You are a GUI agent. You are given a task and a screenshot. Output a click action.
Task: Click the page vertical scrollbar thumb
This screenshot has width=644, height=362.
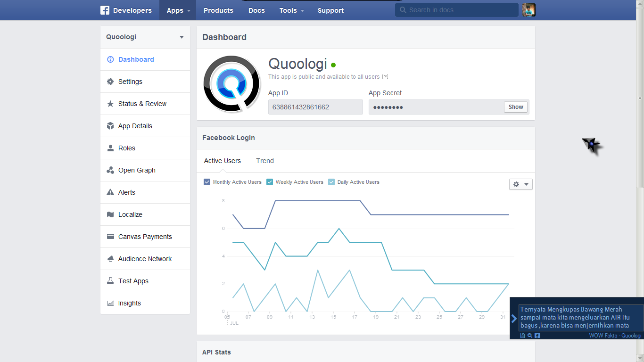tap(640, 98)
